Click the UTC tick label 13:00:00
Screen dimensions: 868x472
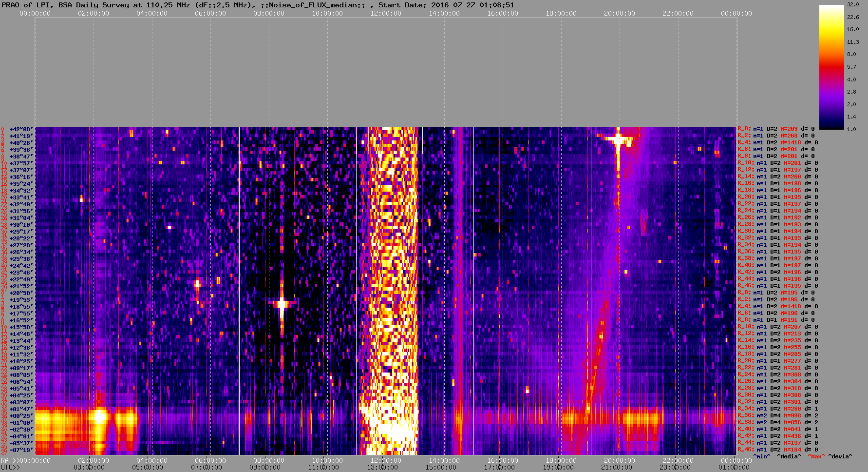[382, 467]
